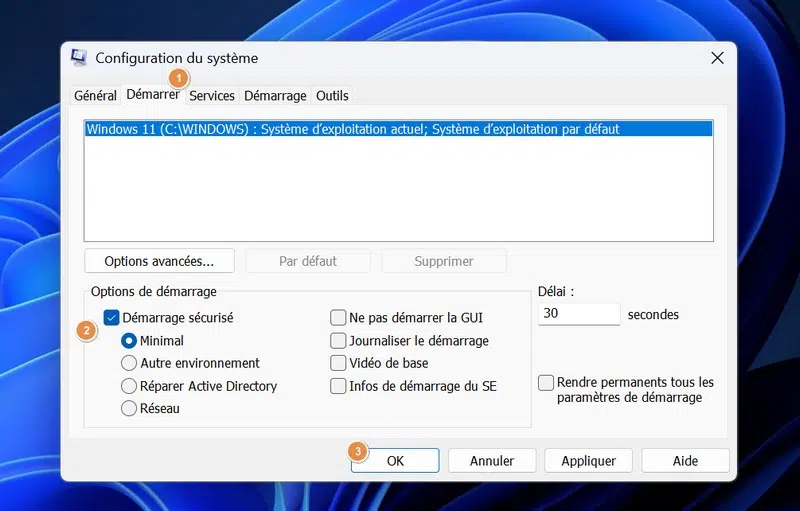This screenshot has height=511, width=800.
Task: Enable Ne pas démarrer la GUI
Action: tap(338, 318)
